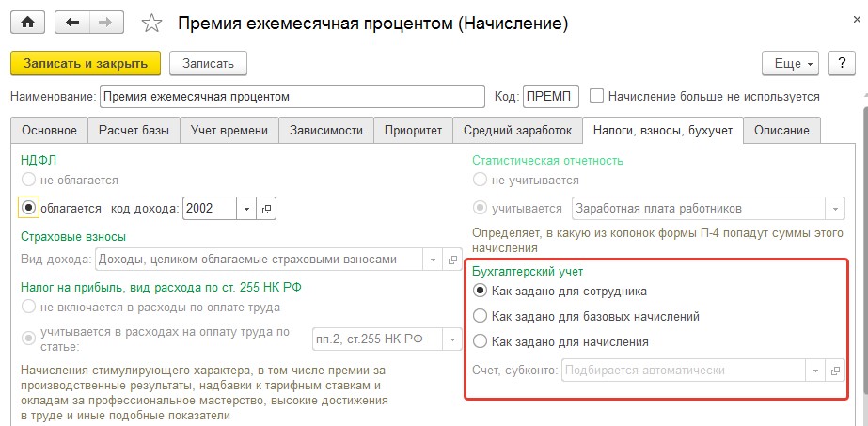Open the Вид дохода record icon

pyautogui.click(x=452, y=260)
